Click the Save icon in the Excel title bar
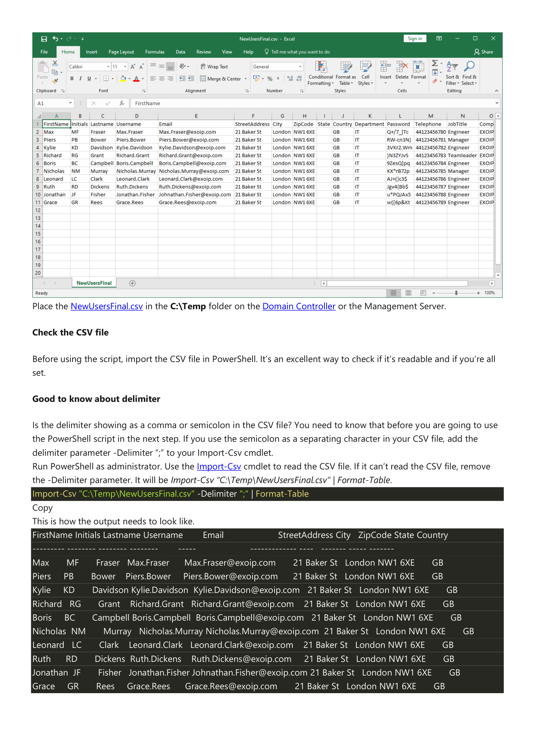The image size is (535, 756). click(44, 39)
